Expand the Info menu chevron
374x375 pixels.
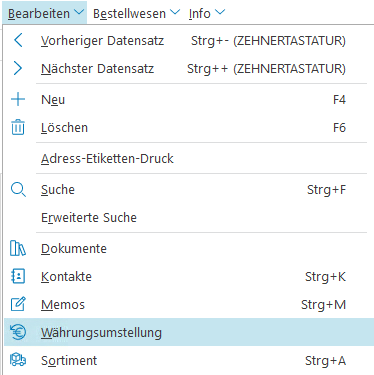pos(220,12)
